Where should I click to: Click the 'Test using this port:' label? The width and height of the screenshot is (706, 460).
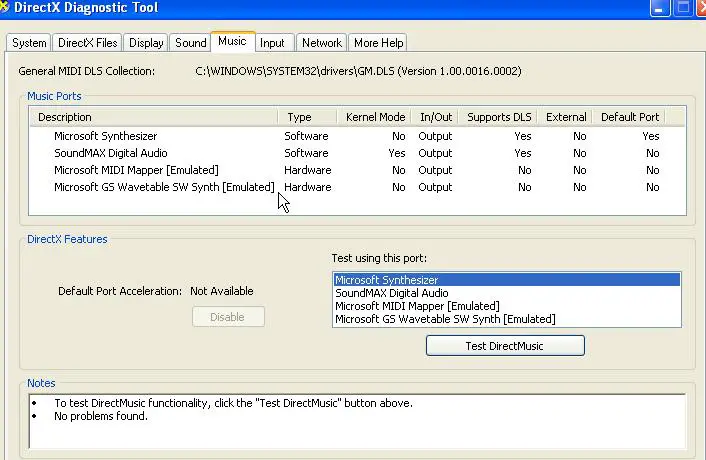(379, 258)
